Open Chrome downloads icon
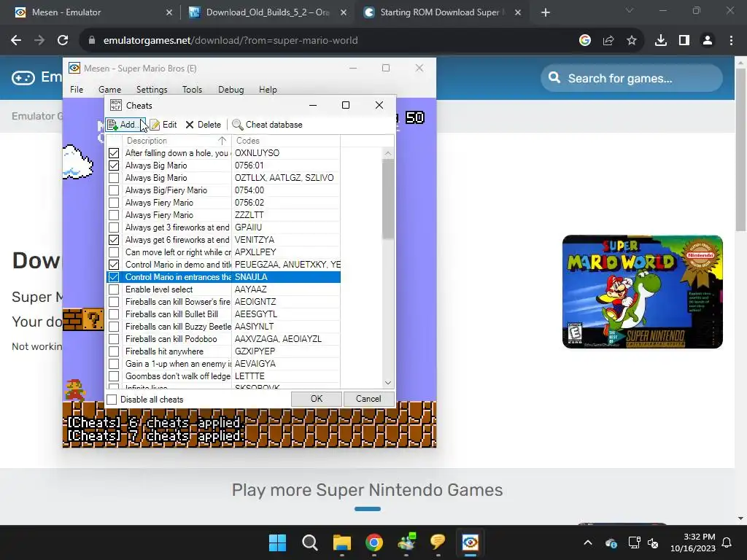This screenshot has width=747, height=560. click(x=661, y=41)
